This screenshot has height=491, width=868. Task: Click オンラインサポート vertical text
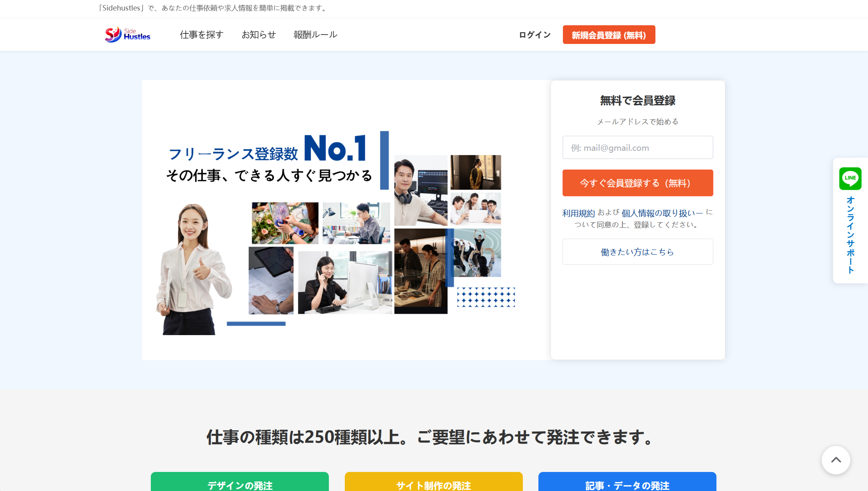pos(850,235)
